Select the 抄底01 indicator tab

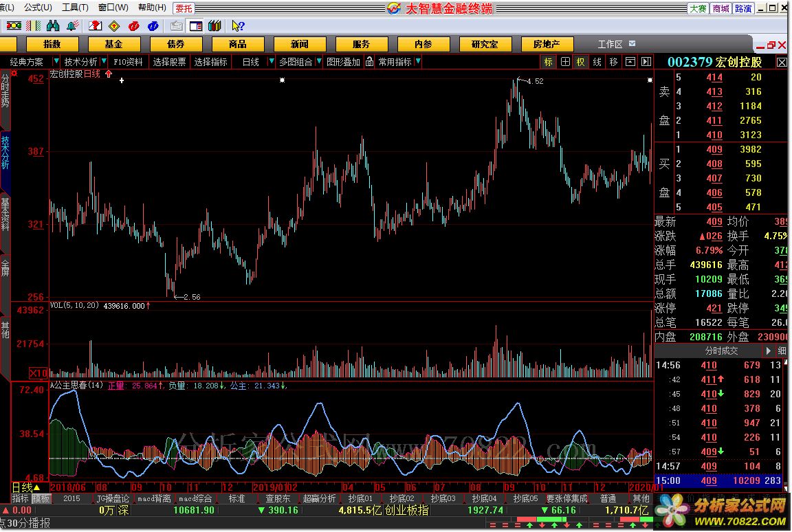[x=360, y=499]
